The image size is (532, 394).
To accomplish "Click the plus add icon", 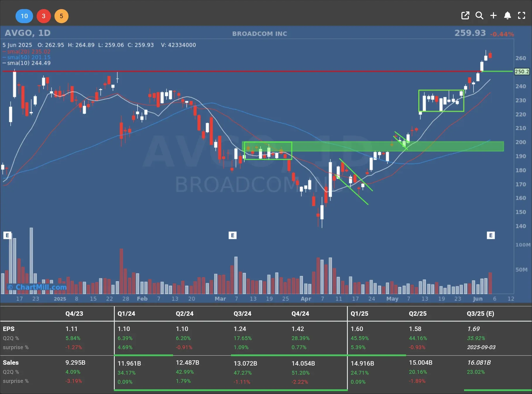I will tap(493, 16).
